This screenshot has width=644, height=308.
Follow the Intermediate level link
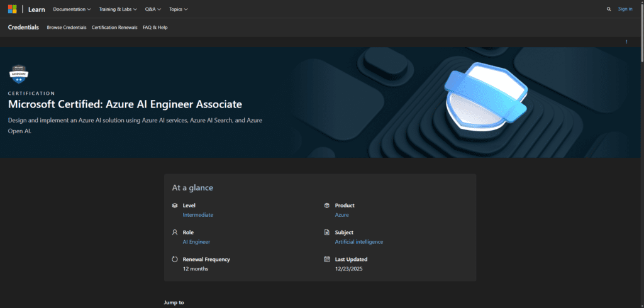198,215
